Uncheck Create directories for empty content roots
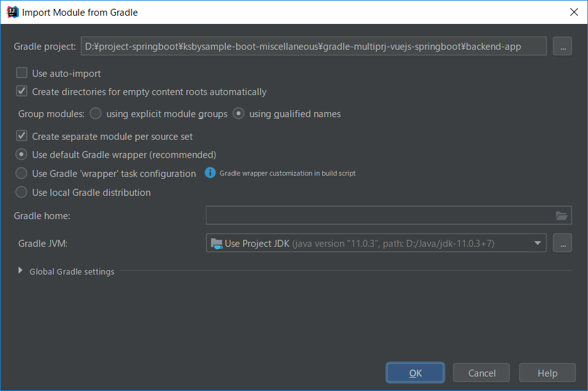The width and height of the screenshot is (588, 391). pyautogui.click(x=21, y=91)
